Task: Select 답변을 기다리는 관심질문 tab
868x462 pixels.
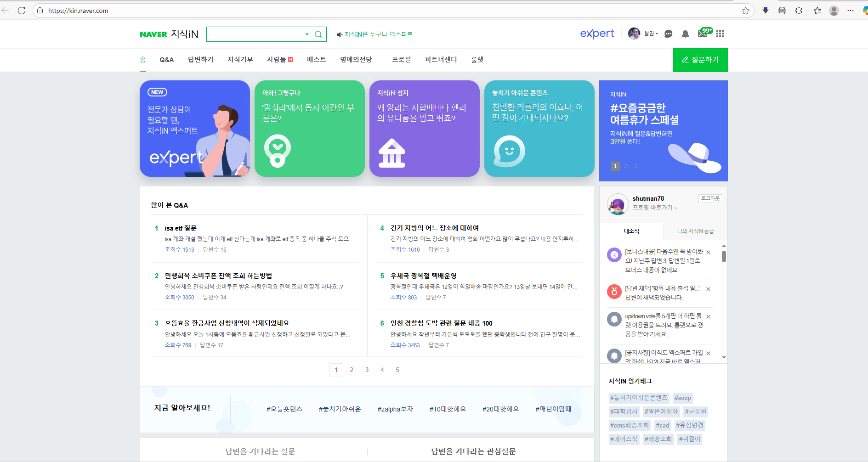Action: click(x=473, y=451)
